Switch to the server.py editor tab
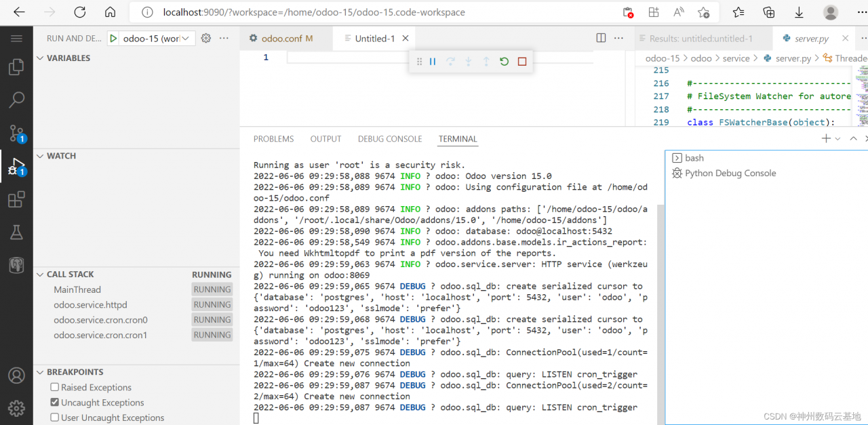The width and height of the screenshot is (868, 425). coord(812,39)
